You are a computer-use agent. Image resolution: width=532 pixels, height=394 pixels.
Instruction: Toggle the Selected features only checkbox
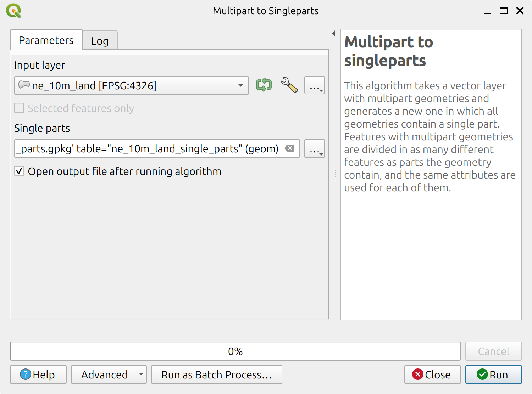[x=19, y=108]
